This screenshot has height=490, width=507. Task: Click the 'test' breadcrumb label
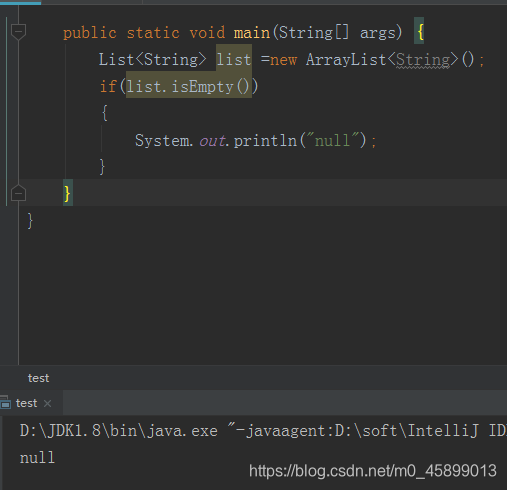(38, 378)
